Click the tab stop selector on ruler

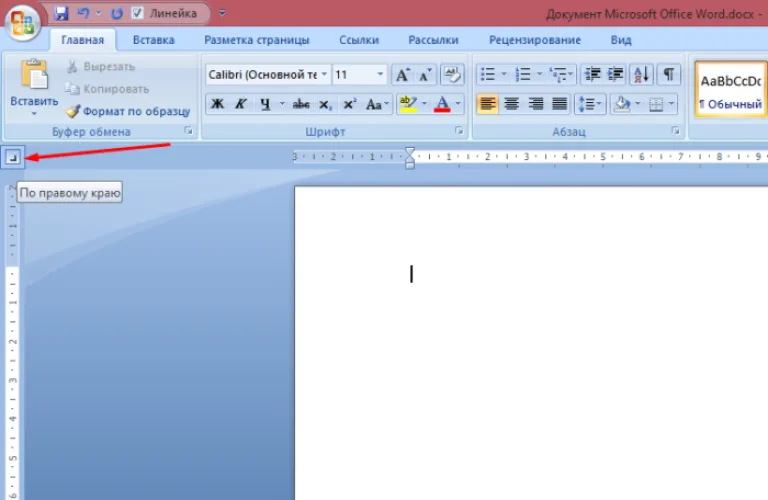[x=12, y=157]
